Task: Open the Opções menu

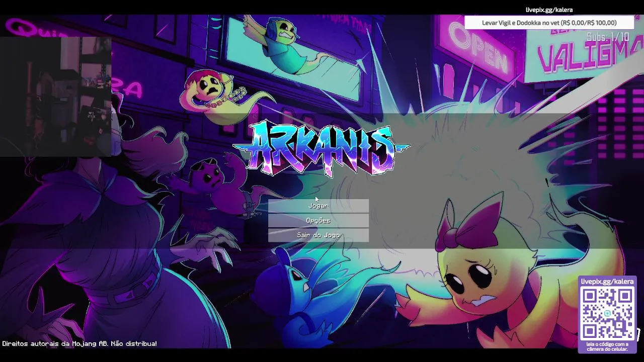Action: click(x=318, y=220)
